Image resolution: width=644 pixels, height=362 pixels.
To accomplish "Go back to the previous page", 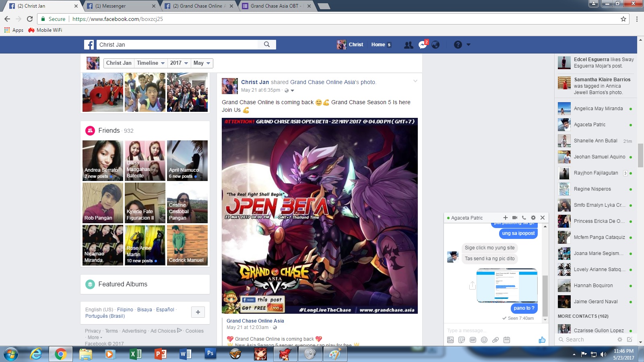I will [7, 19].
